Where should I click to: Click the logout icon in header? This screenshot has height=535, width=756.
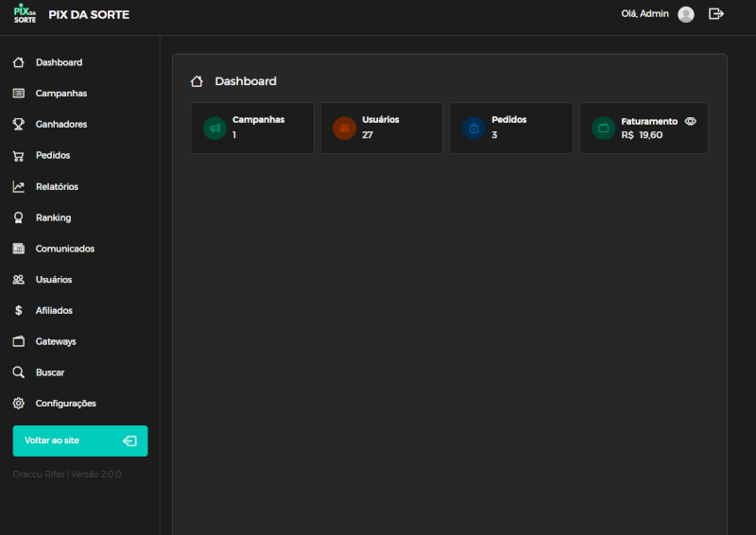[716, 14]
